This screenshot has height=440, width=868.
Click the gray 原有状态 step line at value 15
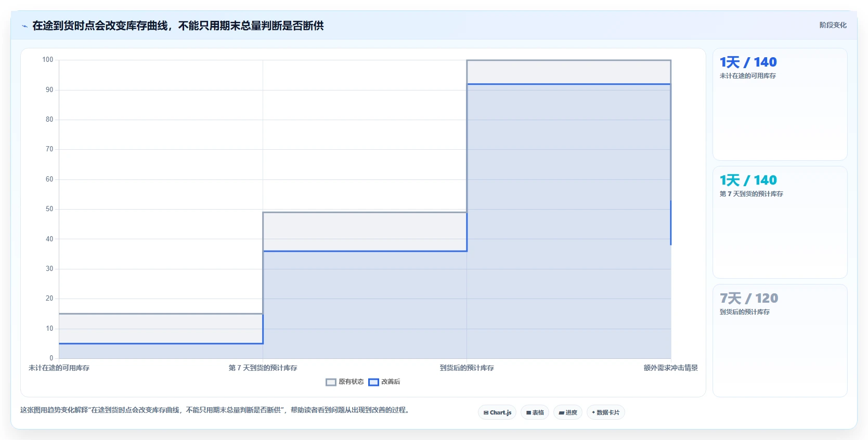[161, 314]
